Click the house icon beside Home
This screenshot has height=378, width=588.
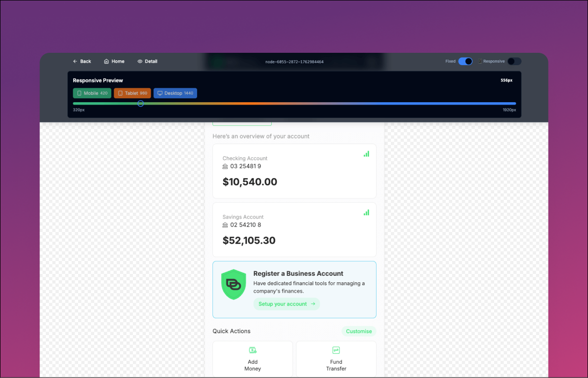click(x=107, y=62)
